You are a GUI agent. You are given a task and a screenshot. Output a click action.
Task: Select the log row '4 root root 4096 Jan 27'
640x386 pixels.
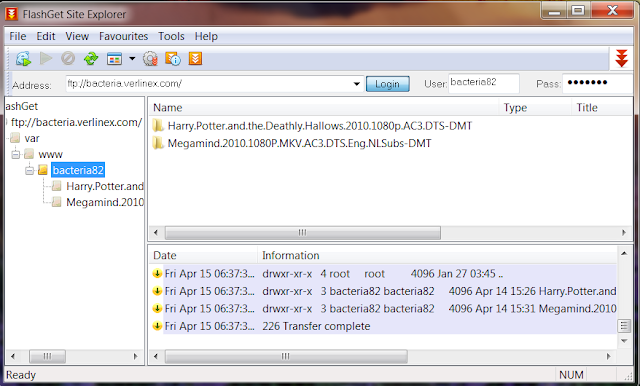coord(384,273)
